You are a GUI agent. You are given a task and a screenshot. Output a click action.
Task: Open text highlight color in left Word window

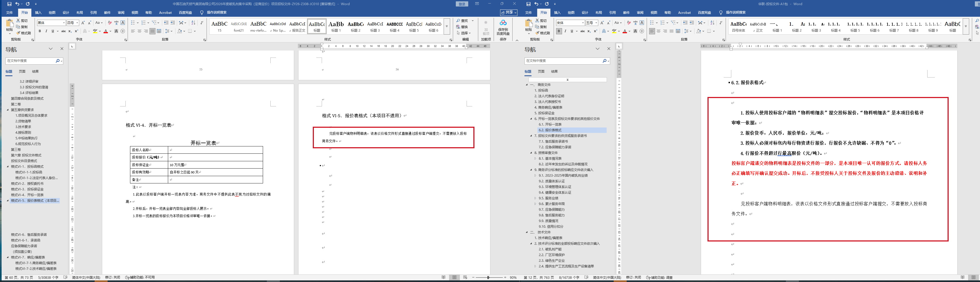(95, 31)
